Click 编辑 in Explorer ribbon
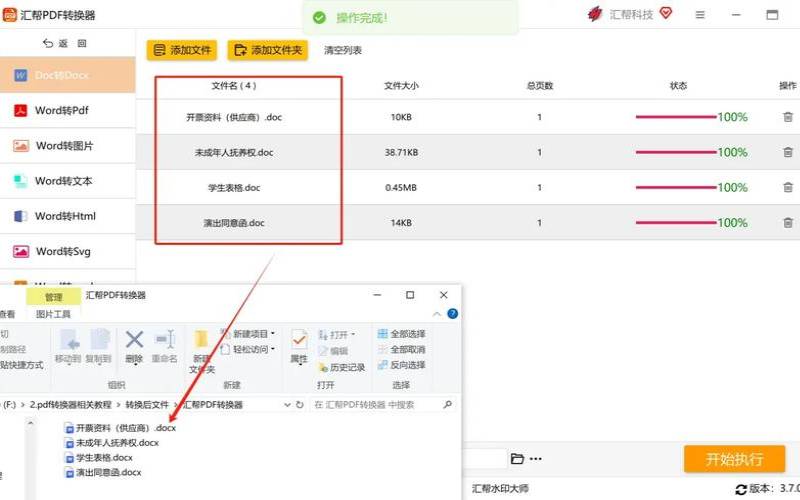 [x=333, y=351]
